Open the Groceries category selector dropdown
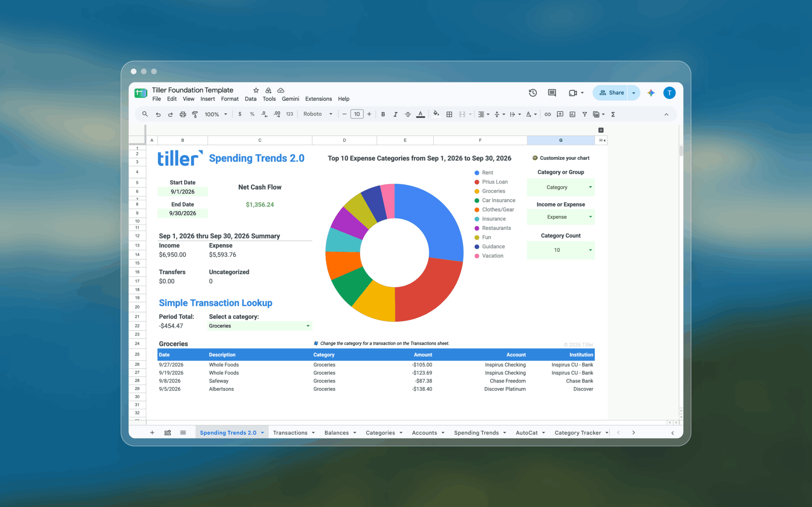Viewport: 812px width, 507px height. click(260, 326)
